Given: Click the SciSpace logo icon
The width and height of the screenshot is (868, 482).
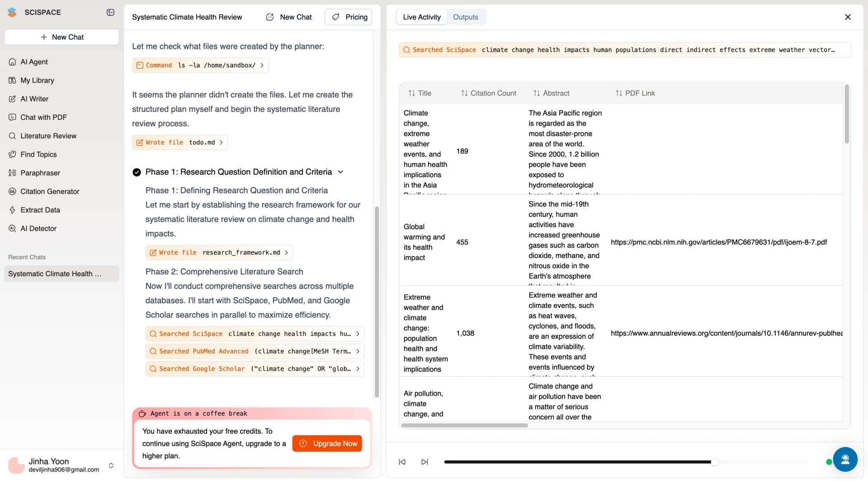Looking at the screenshot, I should click(12, 12).
